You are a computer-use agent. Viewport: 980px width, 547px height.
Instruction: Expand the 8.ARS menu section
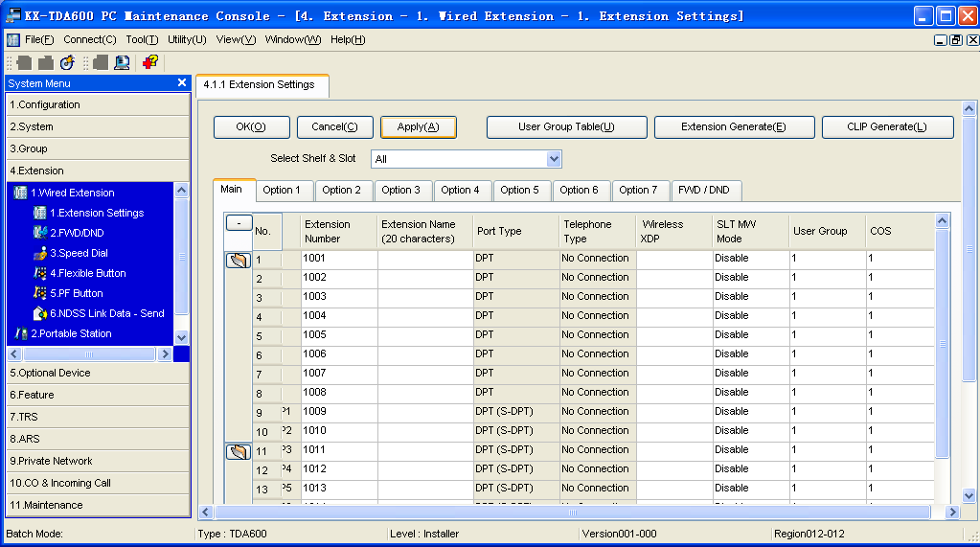tap(98, 439)
